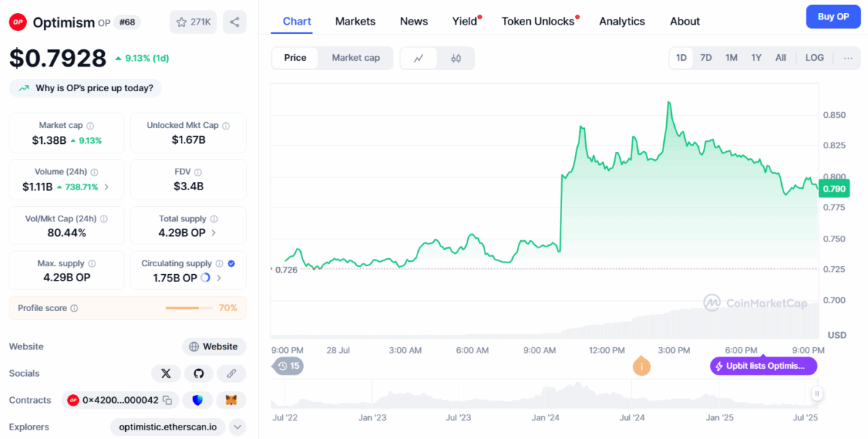Click the circulating supply progress ring icon
Viewport: 868px width, 439px height.
click(x=205, y=278)
